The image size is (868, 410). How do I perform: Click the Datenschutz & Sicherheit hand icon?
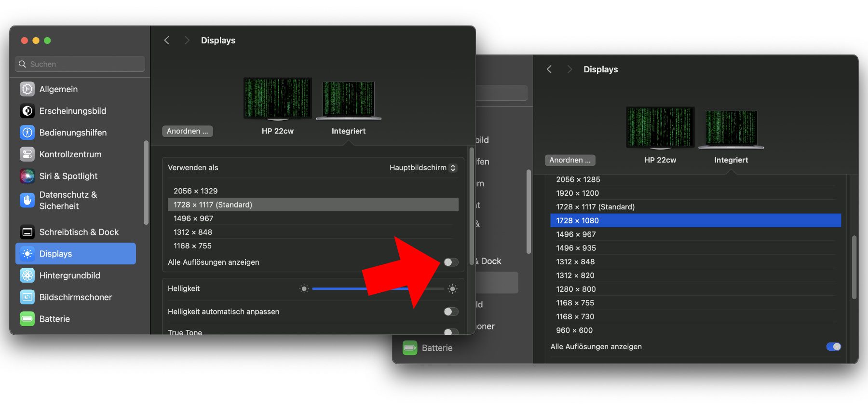tap(27, 200)
